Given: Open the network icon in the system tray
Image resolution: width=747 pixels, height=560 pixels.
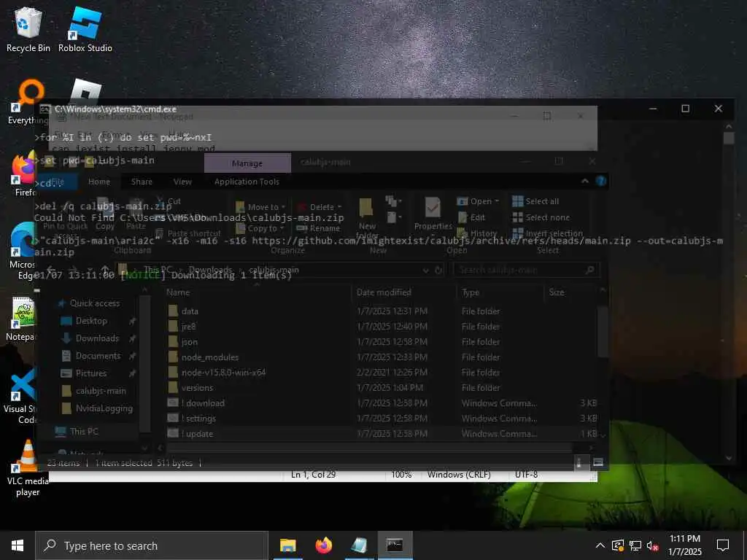Looking at the screenshot, I should (635, 545).
